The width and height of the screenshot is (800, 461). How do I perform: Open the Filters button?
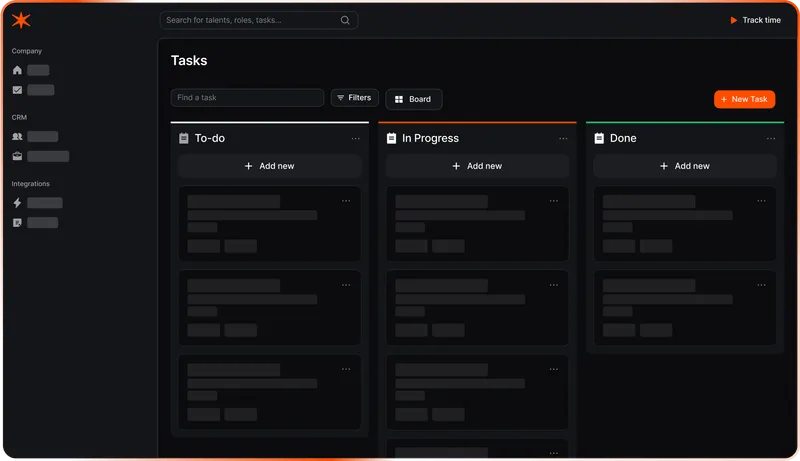355,97
